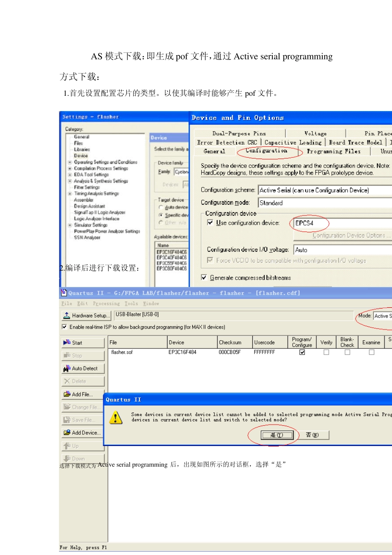The height and width of the screenshot is (555, 392).
Task: Select the Specific device radio button
Action: coord(161,215)
